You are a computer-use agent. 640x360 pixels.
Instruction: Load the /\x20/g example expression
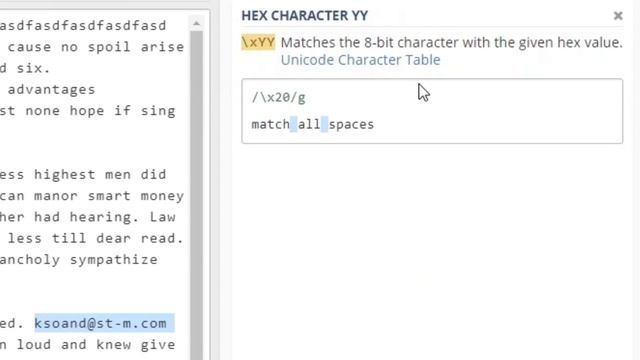click(x=278, y=98)
